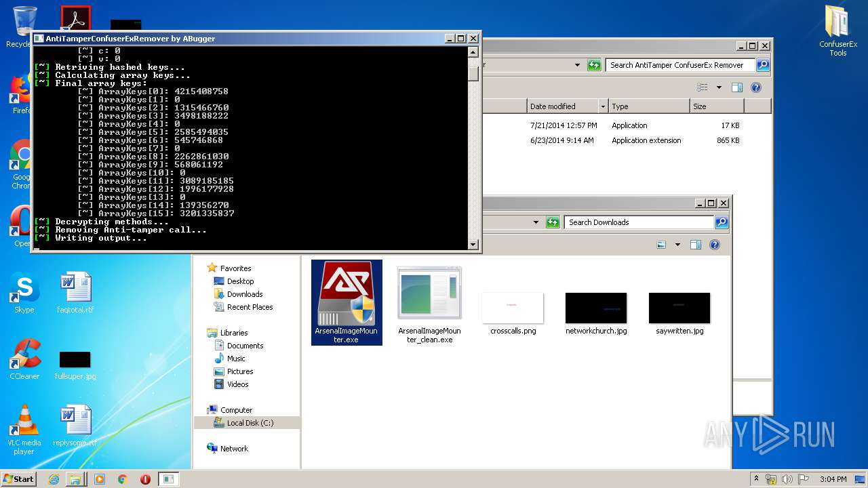Image resolution: width=868 pixels, height=488 pixels.
Task: Open address history dropdown in Downloads window
Action: click(x=536, y=222)
